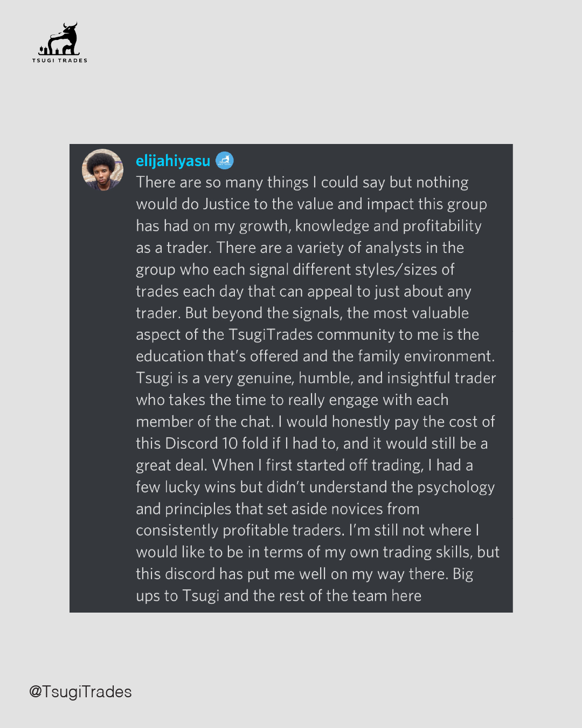Click the words "growth, knowledge and profitability"
The image size is (582, 728).
pyautogui.click(x=361, y=226)
